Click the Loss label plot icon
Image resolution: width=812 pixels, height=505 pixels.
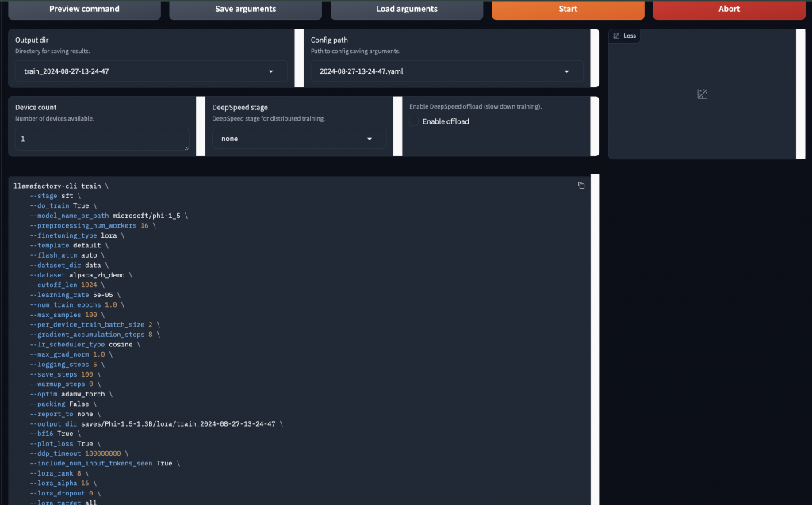[x=616, y=36]
